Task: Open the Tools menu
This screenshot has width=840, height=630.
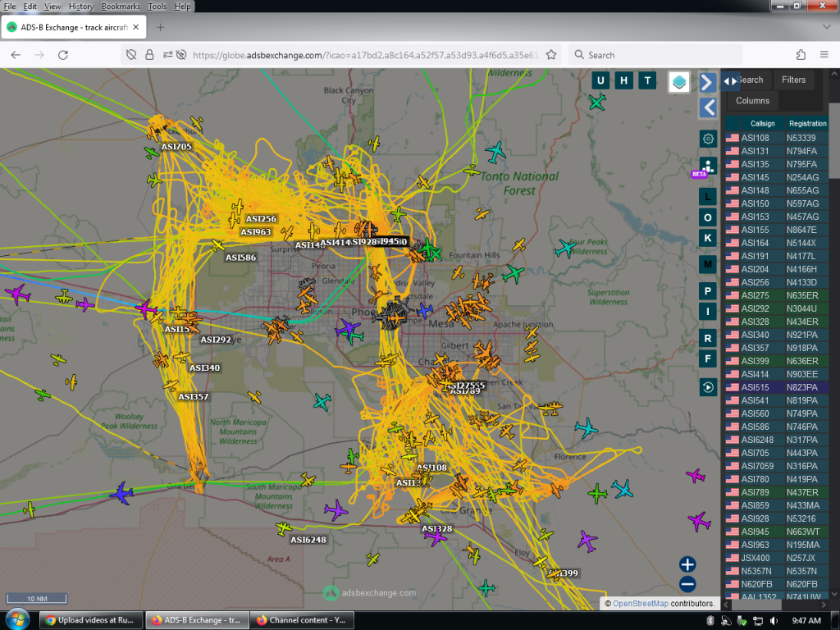Action: point(157,7)
